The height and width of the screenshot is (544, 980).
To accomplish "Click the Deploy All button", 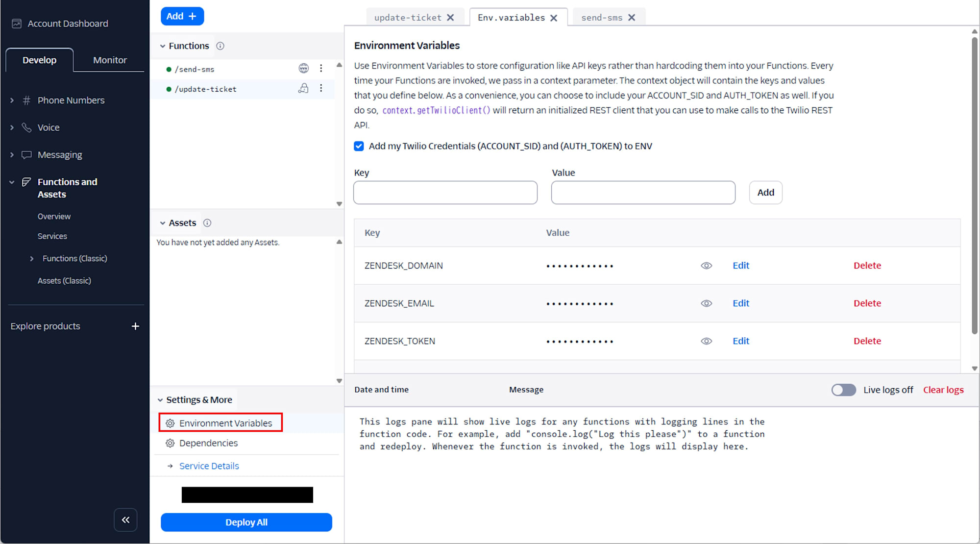I will tap(246, 522).
